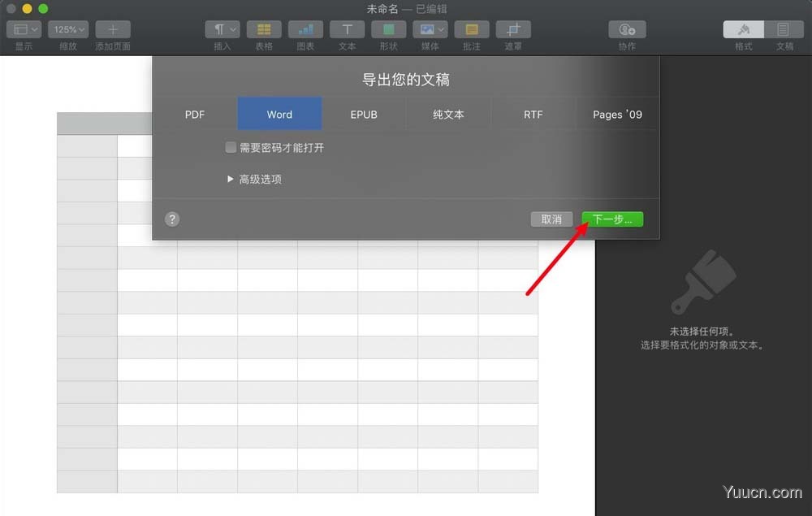Click the Mask (遮罩) crop icon
Screen dimensions: 812x516
(x=513, y=29)
